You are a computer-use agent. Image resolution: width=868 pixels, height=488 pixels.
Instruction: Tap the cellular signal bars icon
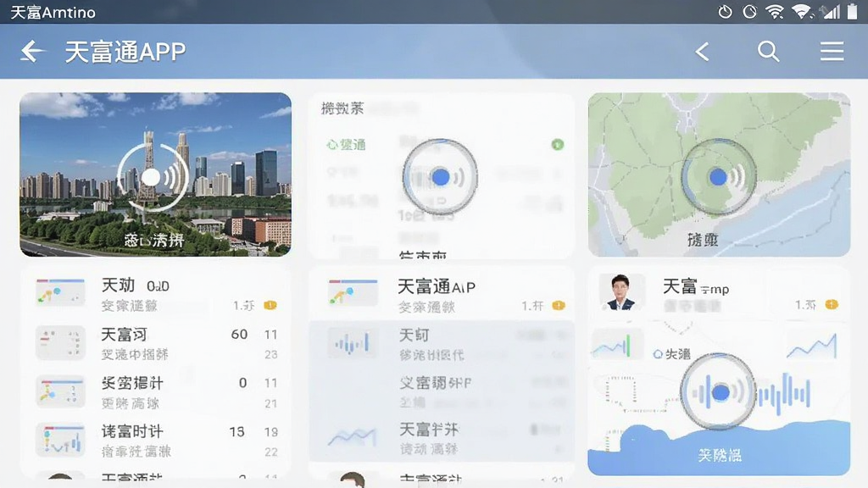click(831, 12)
